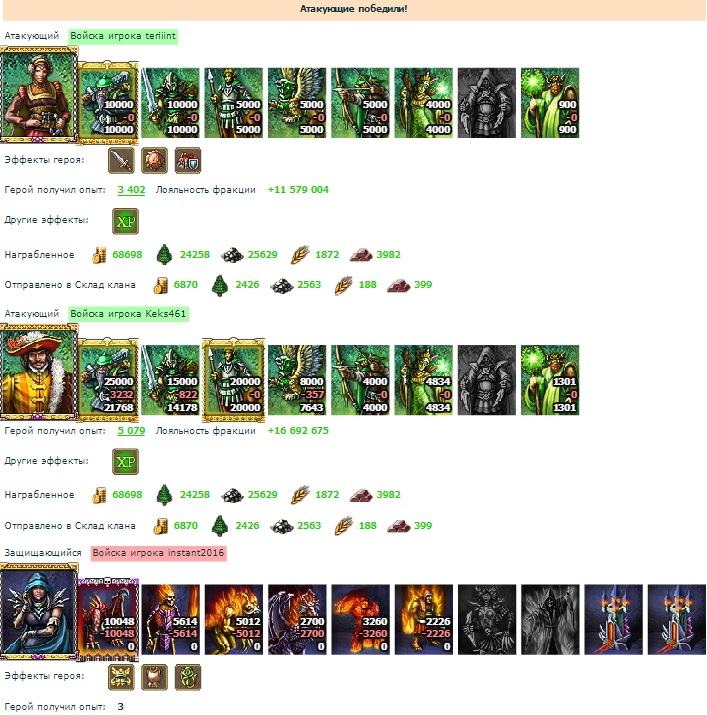The image size is (707, 715).
Task: Click the Keks461 hero portrait with red hat
Action: pyautogui.click(x=39, y=372)
